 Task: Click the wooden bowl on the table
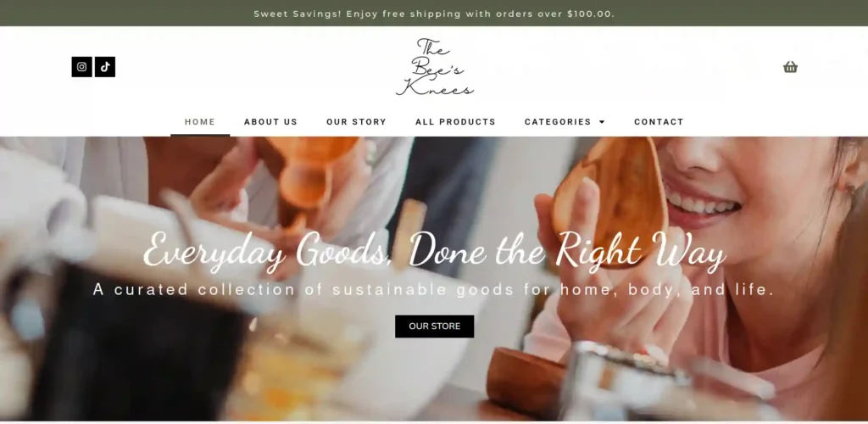click(x=526, y=375)
